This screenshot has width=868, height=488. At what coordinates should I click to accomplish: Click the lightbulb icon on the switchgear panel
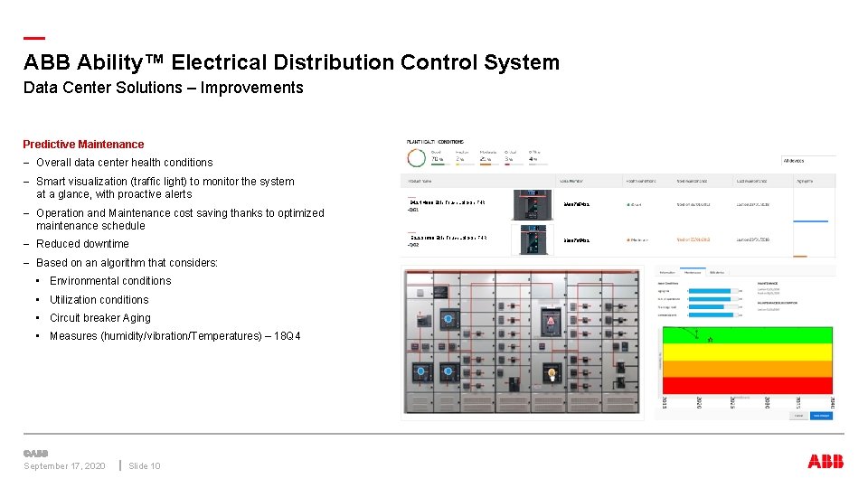point(552,374)
